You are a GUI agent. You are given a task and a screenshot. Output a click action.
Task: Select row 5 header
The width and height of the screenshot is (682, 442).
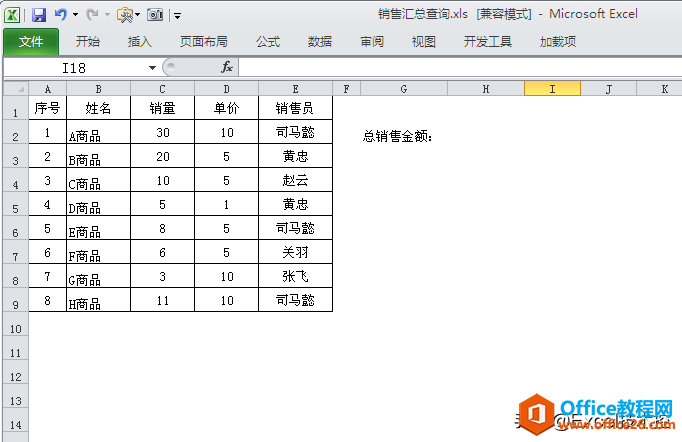coord(16,204)
